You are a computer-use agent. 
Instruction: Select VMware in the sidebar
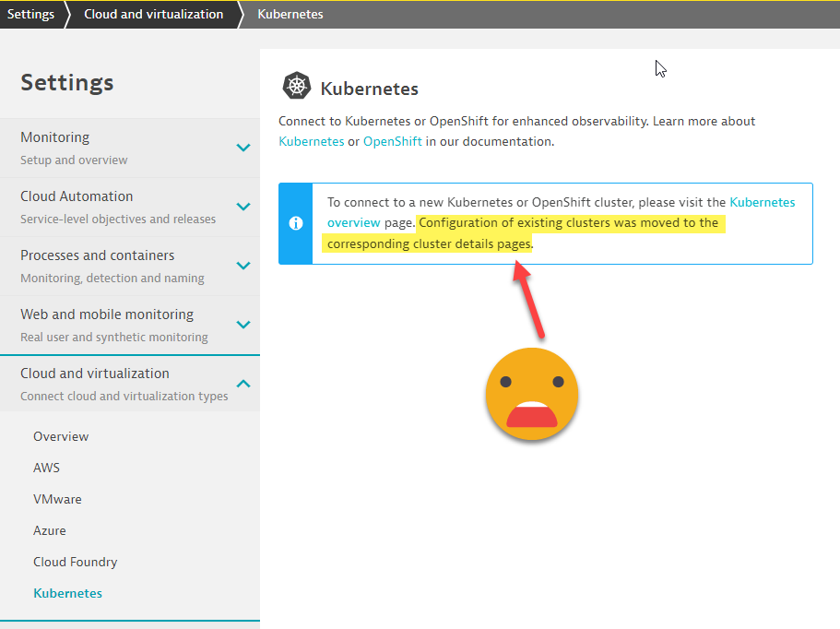click(x=57, y=499)
